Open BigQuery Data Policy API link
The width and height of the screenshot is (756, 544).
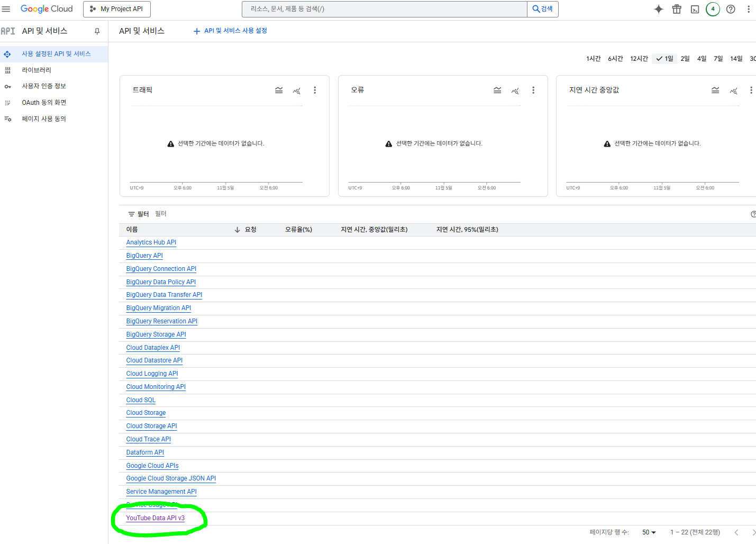pyautogui.click(x=161, y=282)
